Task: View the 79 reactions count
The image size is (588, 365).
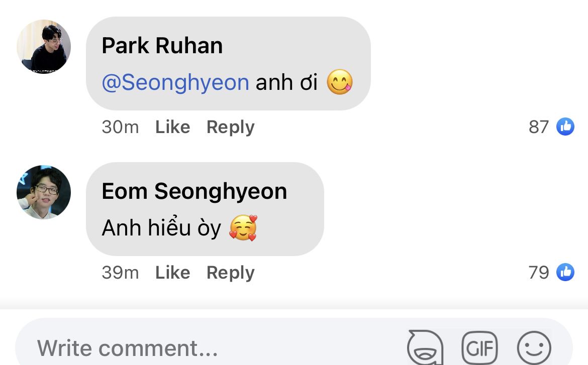Action: (x=538, y=273)
